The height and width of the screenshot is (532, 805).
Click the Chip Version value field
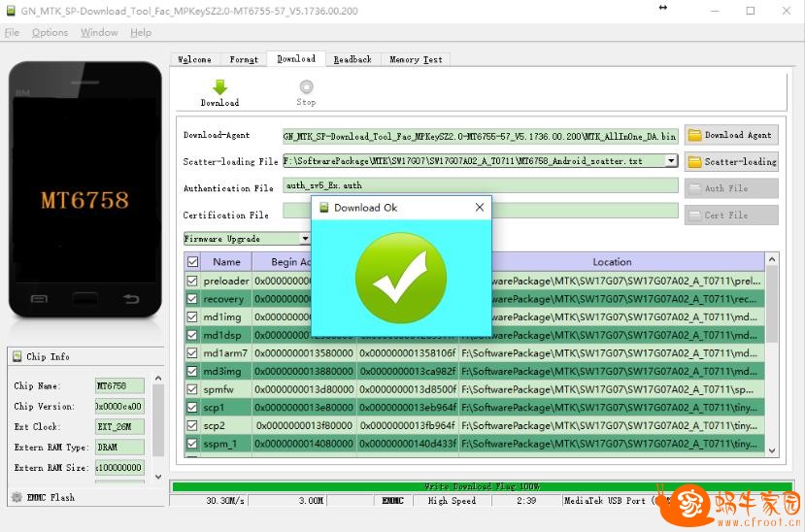119,407
